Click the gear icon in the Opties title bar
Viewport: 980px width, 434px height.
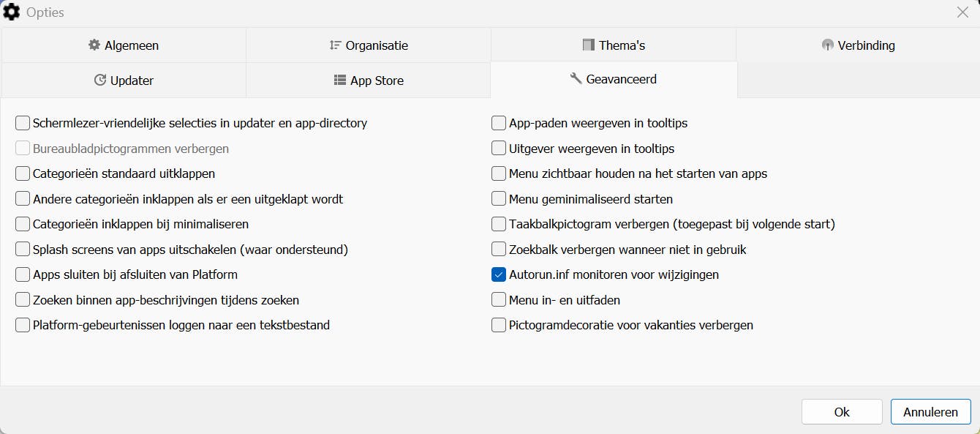pyautogui.click(x=12, y=12)
